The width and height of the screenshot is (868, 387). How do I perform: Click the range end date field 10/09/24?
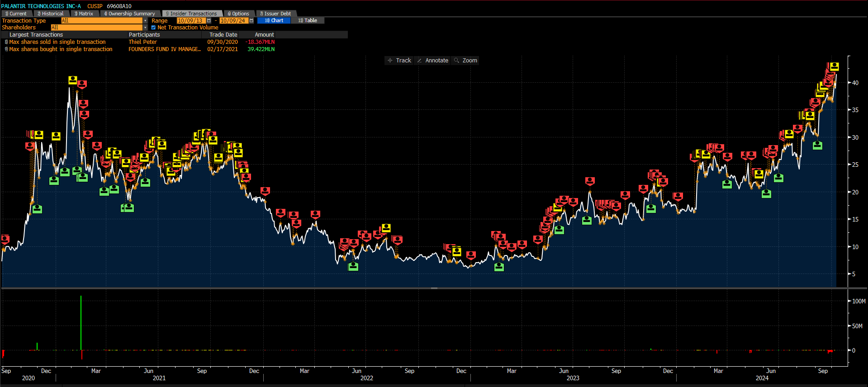click(x=233, y=21)
